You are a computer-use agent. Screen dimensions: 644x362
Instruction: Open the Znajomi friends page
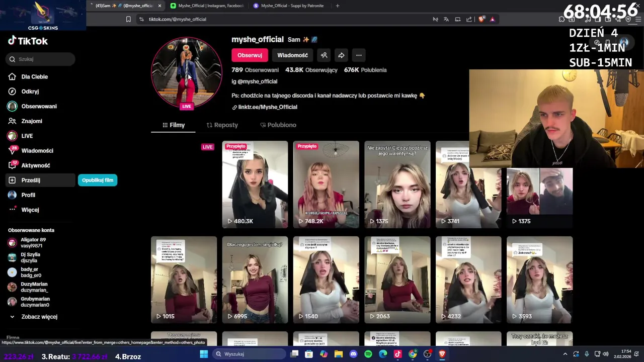25,121
